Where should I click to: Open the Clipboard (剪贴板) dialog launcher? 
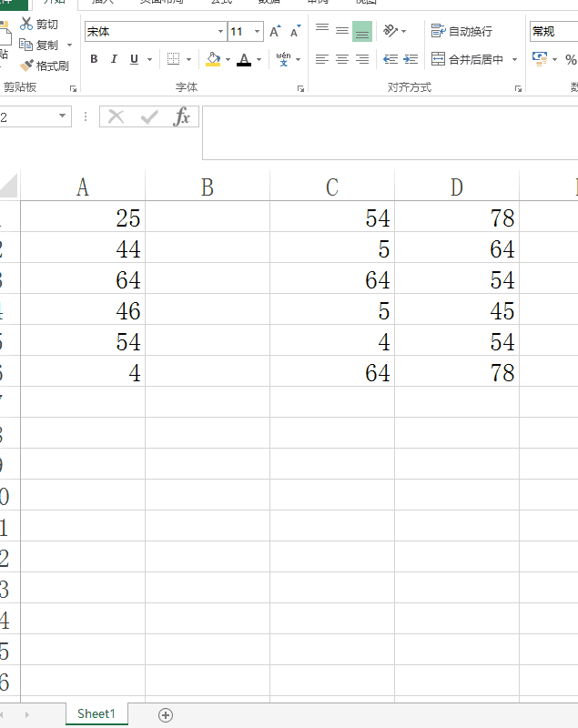point(73,88)
